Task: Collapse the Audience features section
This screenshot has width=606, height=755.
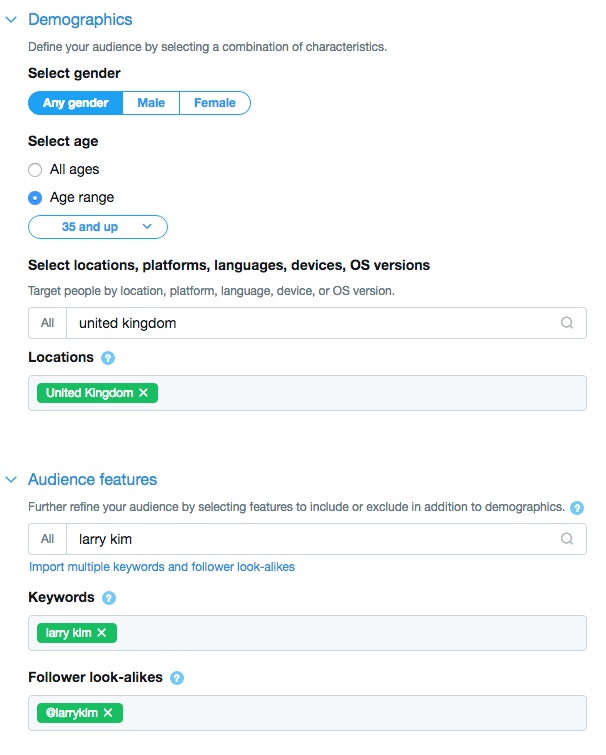Action: click(11, 480)
